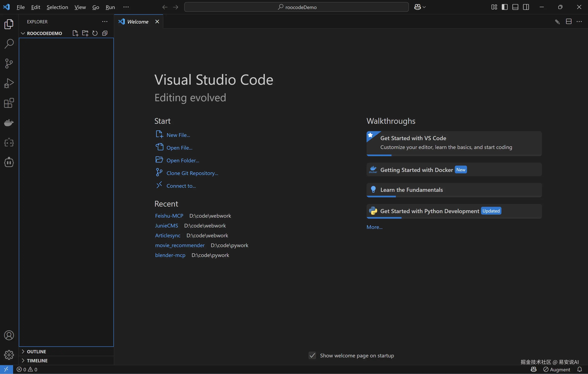
Task: Expand the OUTLINE section
Action: click(36, 351)
